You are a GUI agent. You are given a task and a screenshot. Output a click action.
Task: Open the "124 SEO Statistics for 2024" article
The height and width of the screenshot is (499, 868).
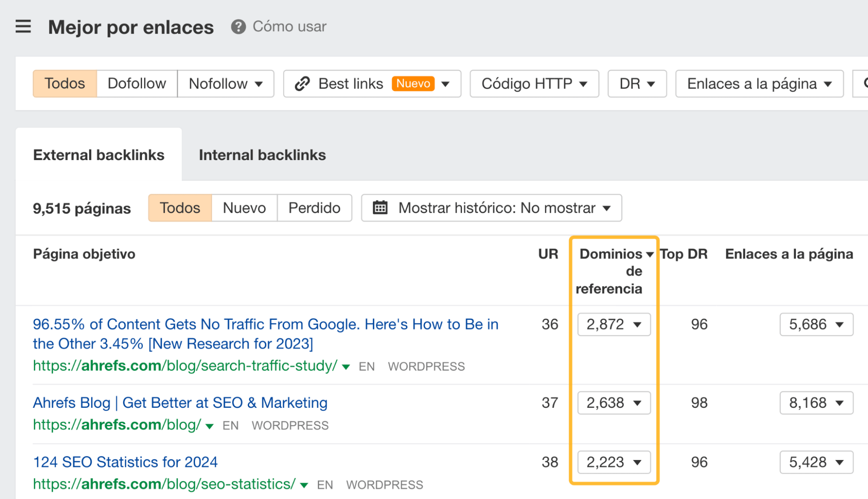pos(125,462)
